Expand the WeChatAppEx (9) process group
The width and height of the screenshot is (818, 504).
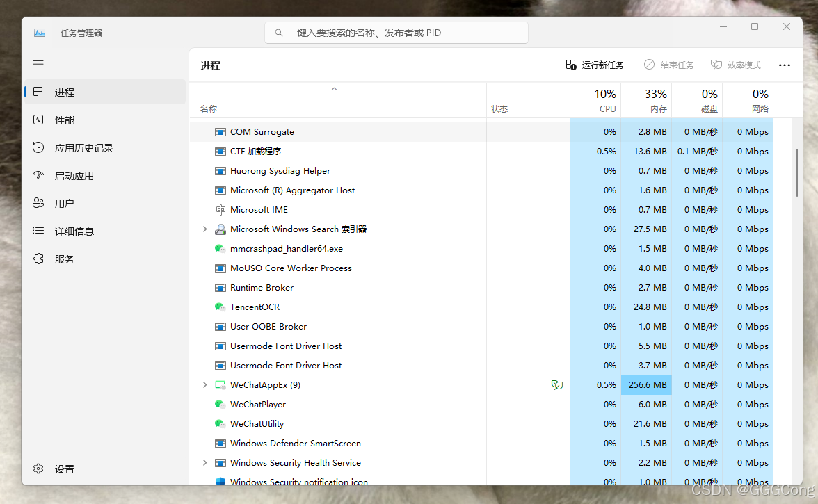pyautogui.click(x=205, y=385)
